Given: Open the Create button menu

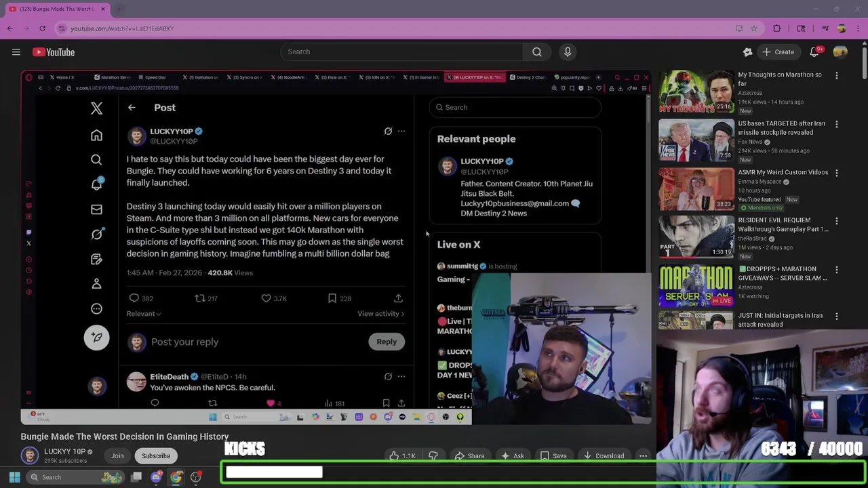Looking at the screenshot, I should [778, 52].
